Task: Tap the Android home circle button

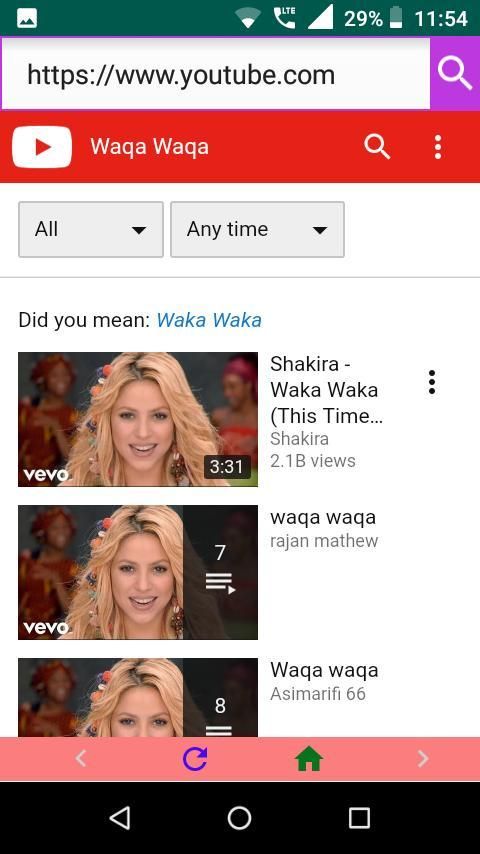Action: [x=239, y=818]
